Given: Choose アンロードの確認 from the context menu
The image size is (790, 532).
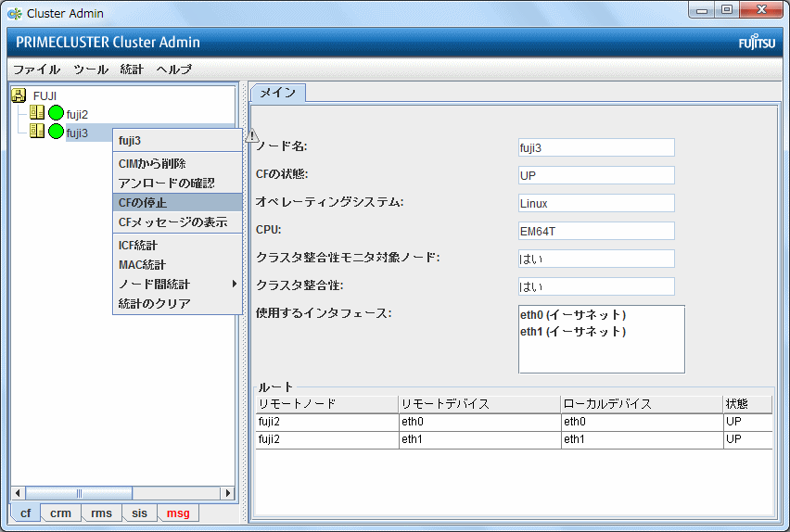Looking at the screenshot, I should pos(177,183).
